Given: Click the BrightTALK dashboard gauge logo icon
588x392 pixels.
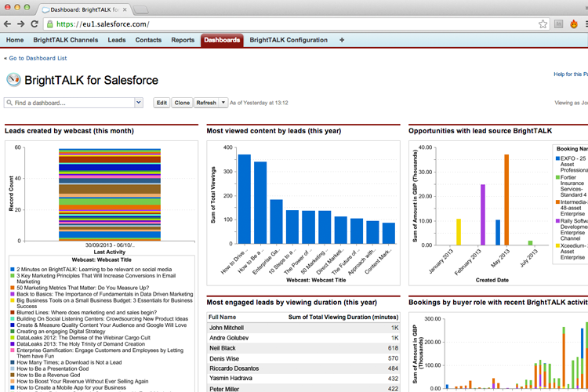Looking at the screenshot, I should [13, 80].
